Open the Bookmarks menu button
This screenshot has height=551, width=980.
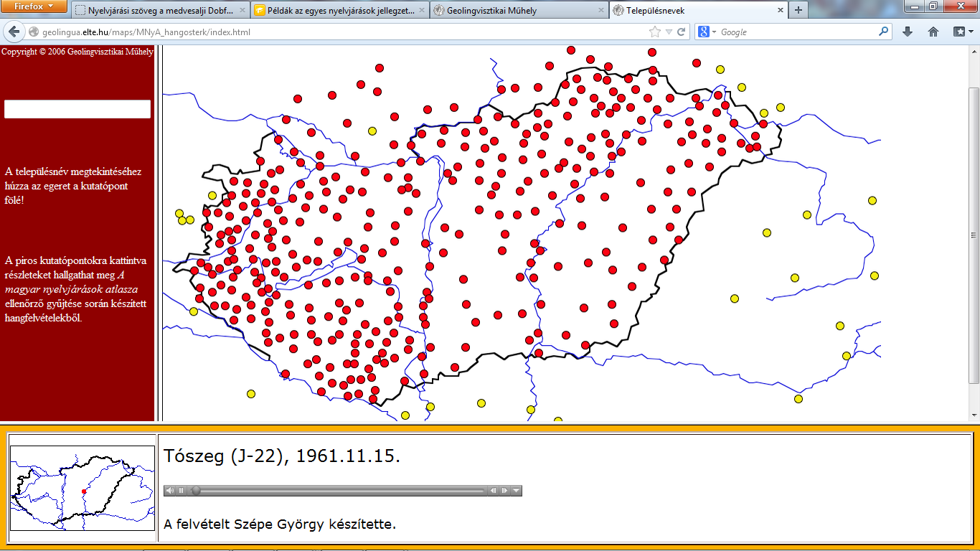(x=959, y=32)
